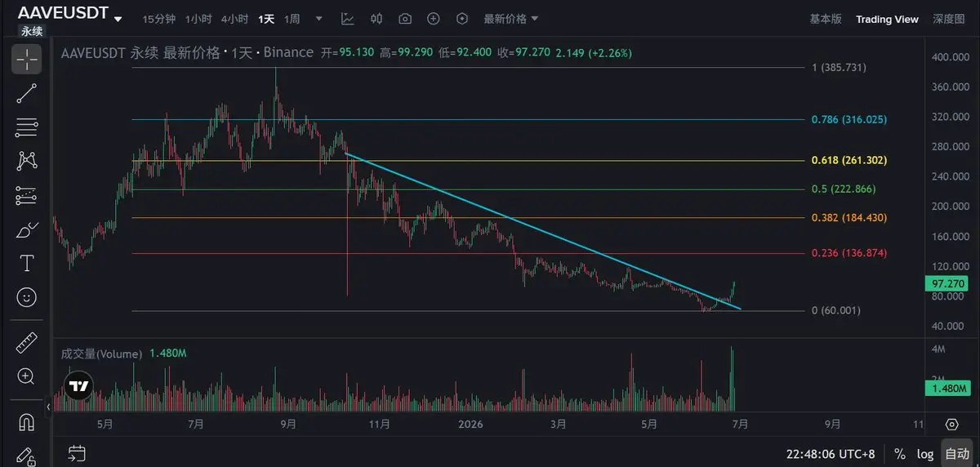Expand more time intervals dropdown arrow
Image resolution: width=980 pixels, height=467 pixels.
pos(318,19)
